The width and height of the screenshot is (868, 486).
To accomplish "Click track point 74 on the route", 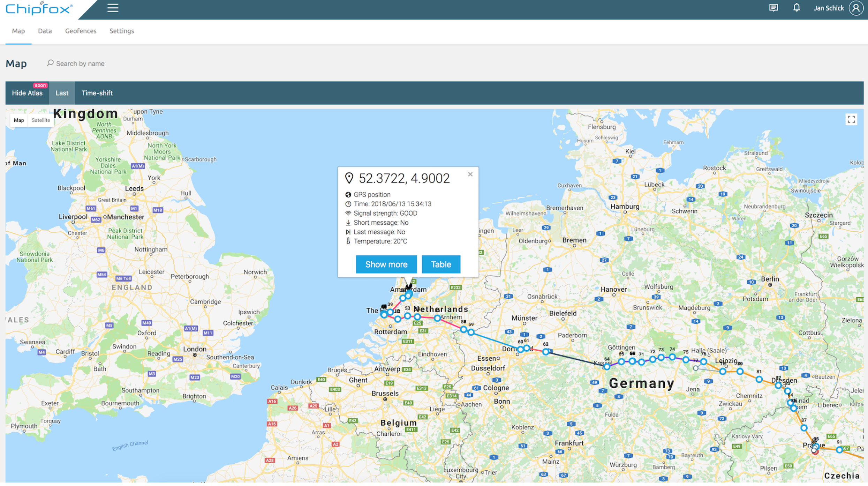I will 672,357.
